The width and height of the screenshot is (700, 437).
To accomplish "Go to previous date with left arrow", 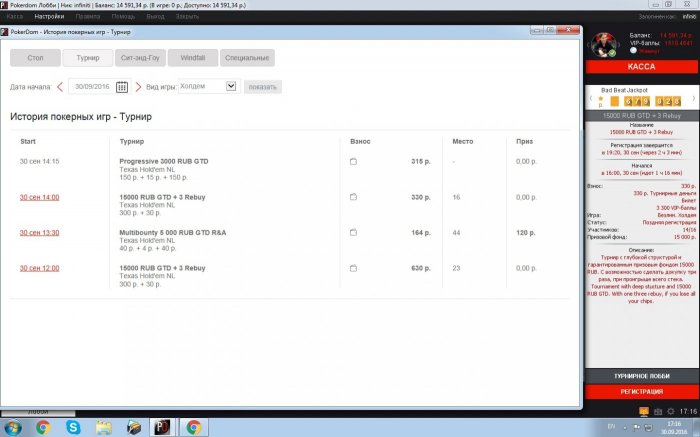I will click(60, 87).
